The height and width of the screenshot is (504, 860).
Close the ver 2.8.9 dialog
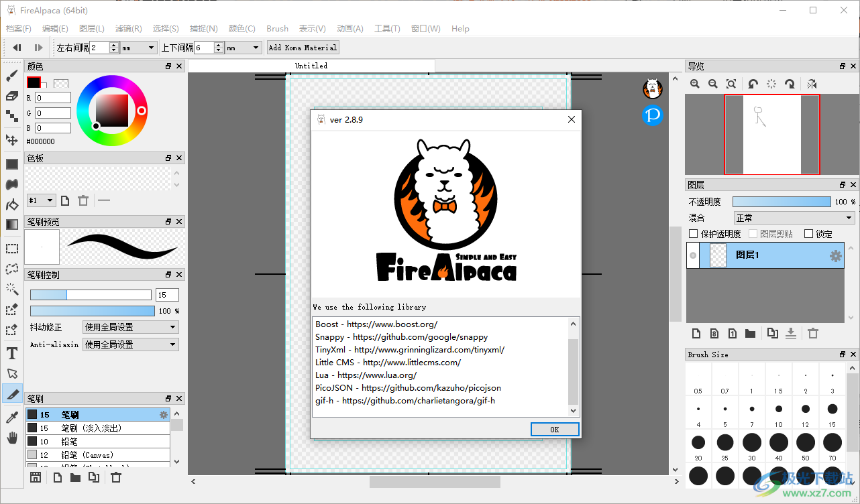pos(572,119)
